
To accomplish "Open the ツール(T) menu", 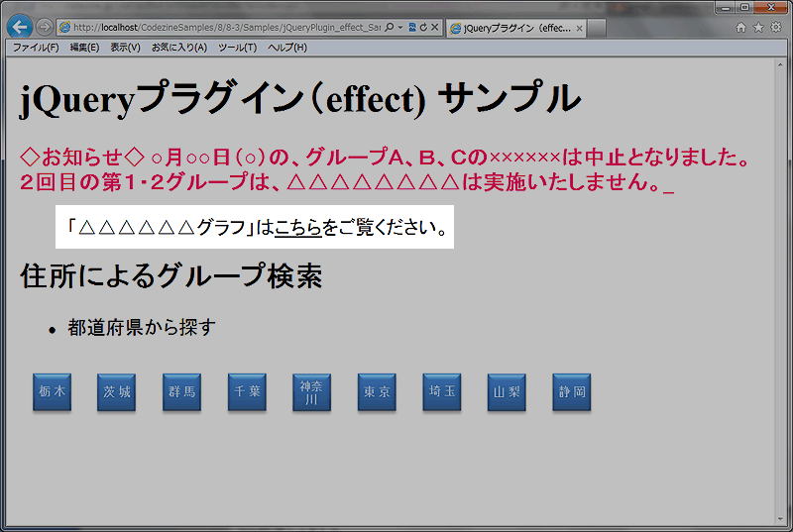I will pyautogui.click(x=237, y=48).
